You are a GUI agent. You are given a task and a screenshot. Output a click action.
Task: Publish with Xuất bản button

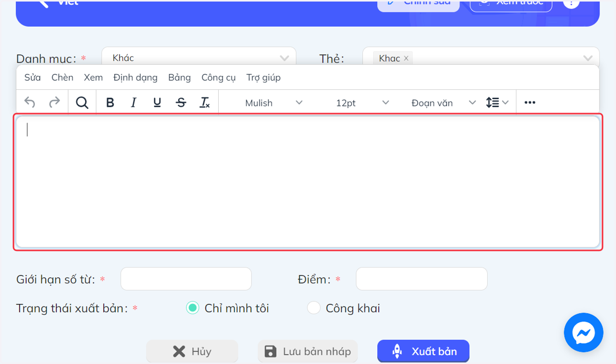pos(423,351)
